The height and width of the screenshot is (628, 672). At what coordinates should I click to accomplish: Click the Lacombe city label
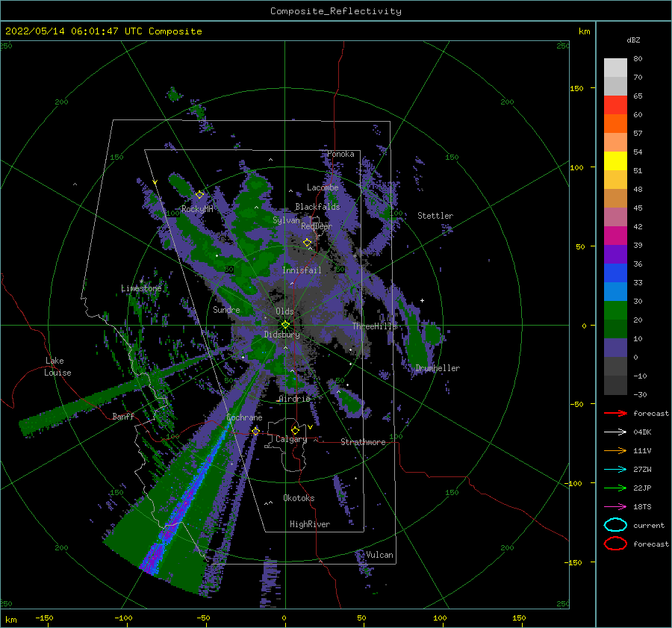pos(323,187)
